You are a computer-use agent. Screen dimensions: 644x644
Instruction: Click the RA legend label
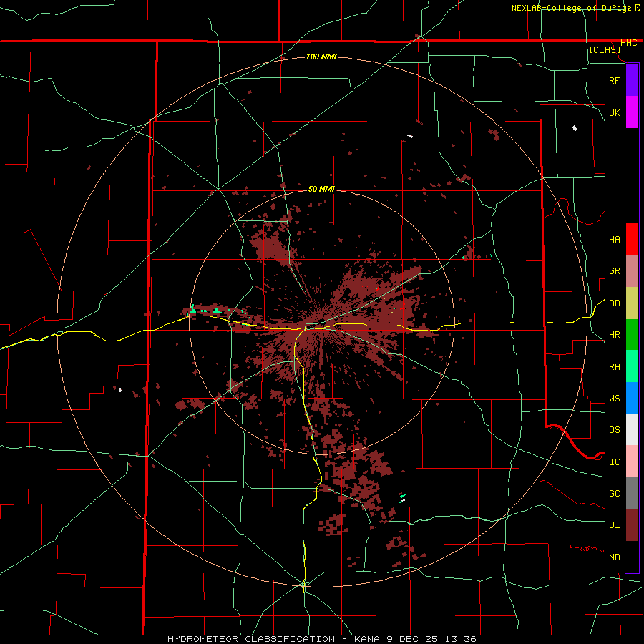coord(614,367)
